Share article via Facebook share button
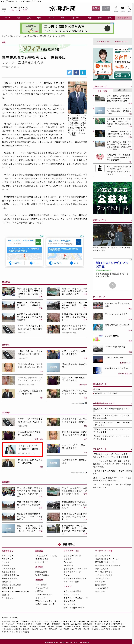 [76, 73]
